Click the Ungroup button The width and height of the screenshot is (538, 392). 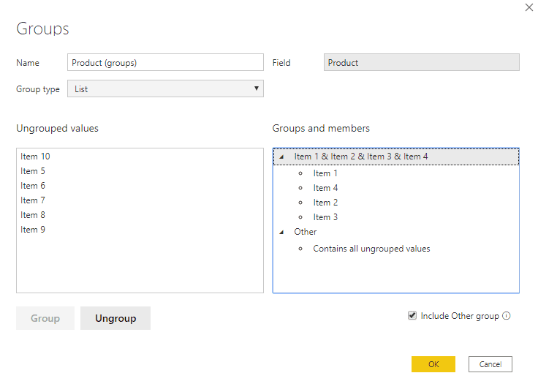pos(115,318)
